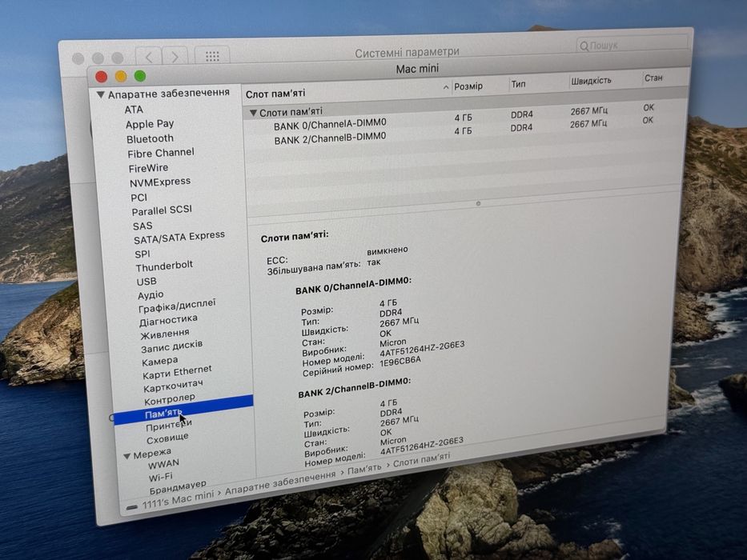
Task: Open Thunderbolt info
Action: [x=164, y=266]
